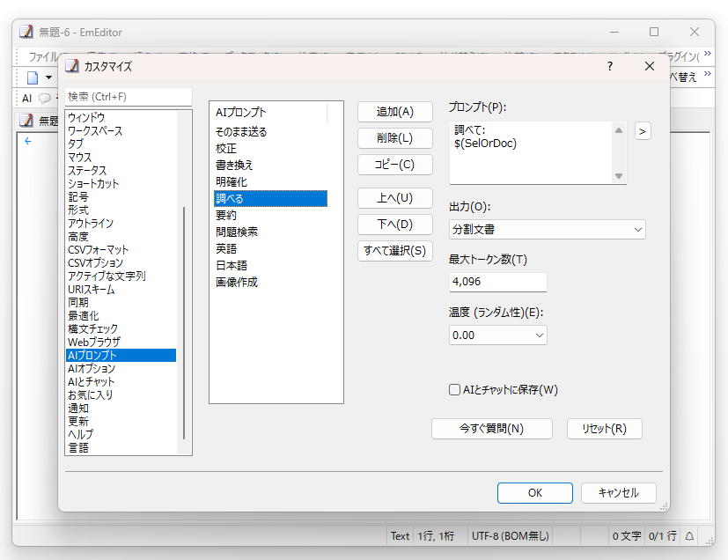Click the 最大トークン数 input field
The height and width of the screenshot is (560, 728).
coord(497,282)
